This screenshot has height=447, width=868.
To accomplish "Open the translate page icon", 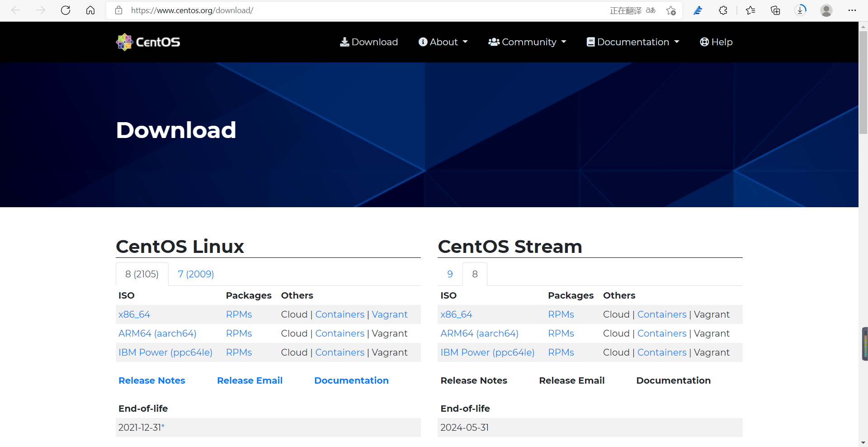I will [x=651, y=10].
